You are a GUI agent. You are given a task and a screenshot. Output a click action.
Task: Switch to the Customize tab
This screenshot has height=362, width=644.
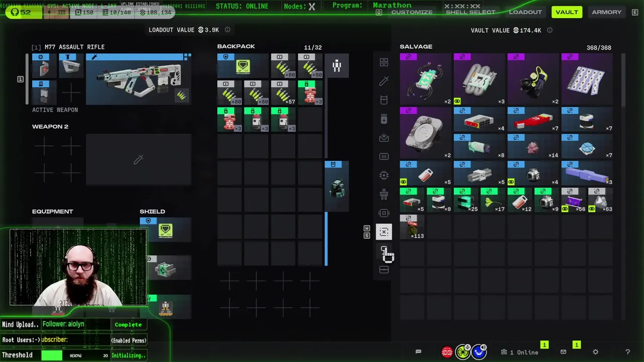[x=412, y=12]
